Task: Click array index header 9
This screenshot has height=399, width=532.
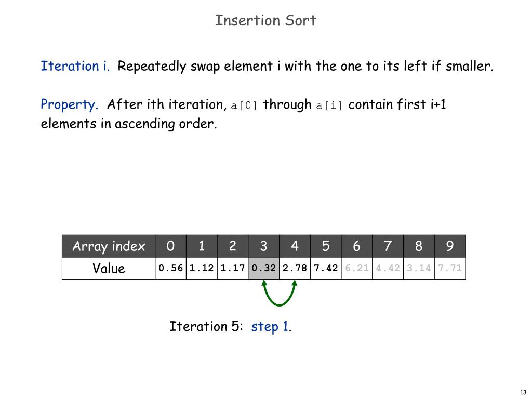Action: [450, 246]
